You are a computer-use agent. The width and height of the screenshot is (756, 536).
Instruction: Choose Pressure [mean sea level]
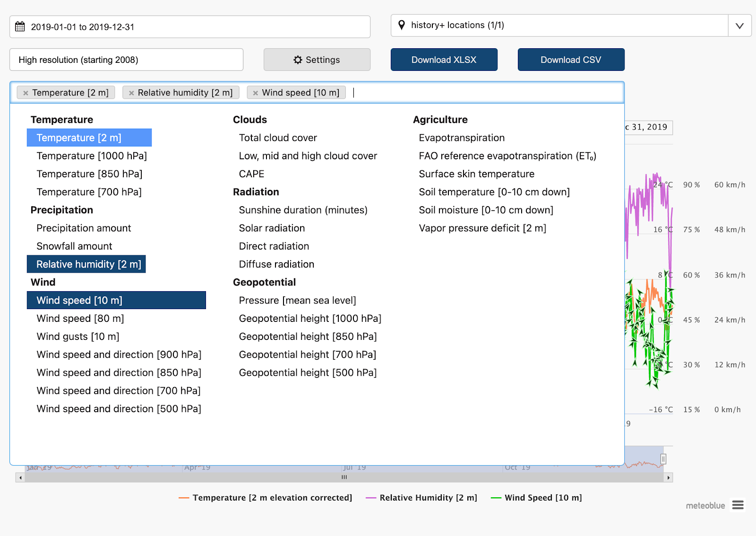pyautogui.click(x=297, y=300)
